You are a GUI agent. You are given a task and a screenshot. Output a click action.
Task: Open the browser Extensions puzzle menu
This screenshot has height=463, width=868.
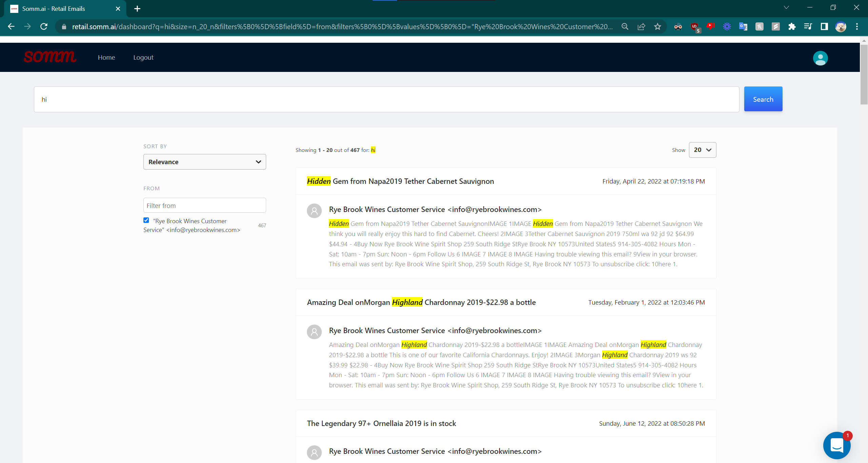click(792, 26)
